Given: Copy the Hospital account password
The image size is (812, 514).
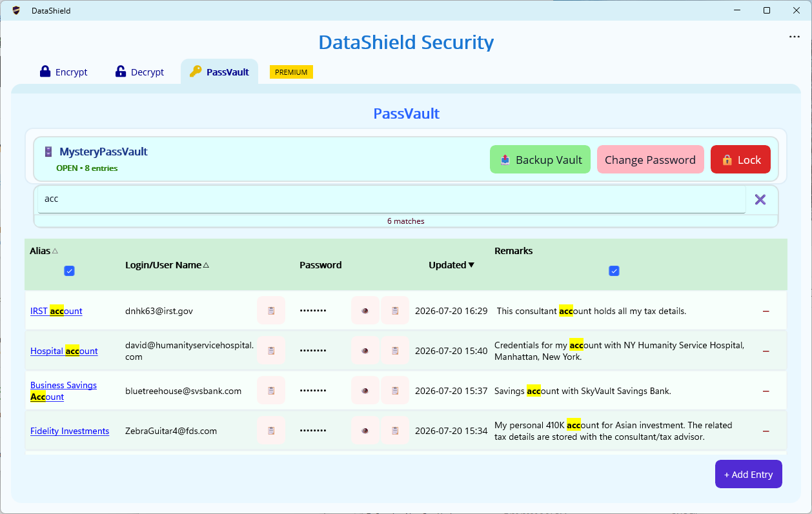Looking at the screenshot, I should (x=395, y=351).
